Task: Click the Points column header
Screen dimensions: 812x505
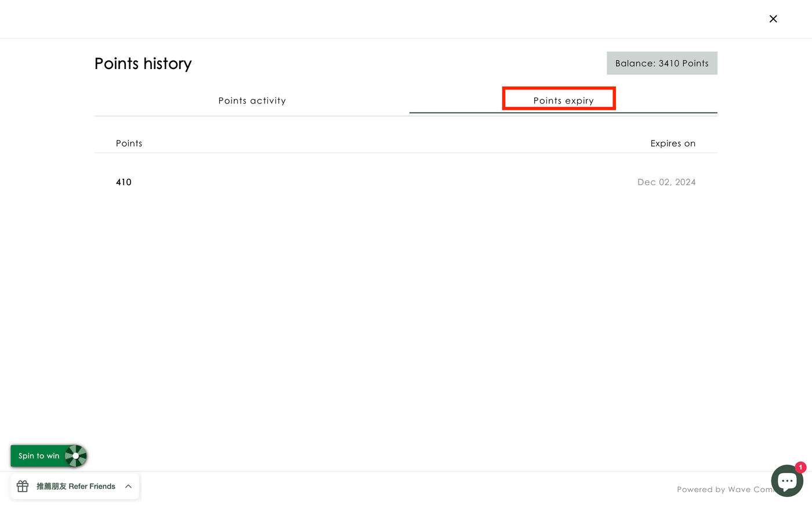Action: [x=129, y=143]
